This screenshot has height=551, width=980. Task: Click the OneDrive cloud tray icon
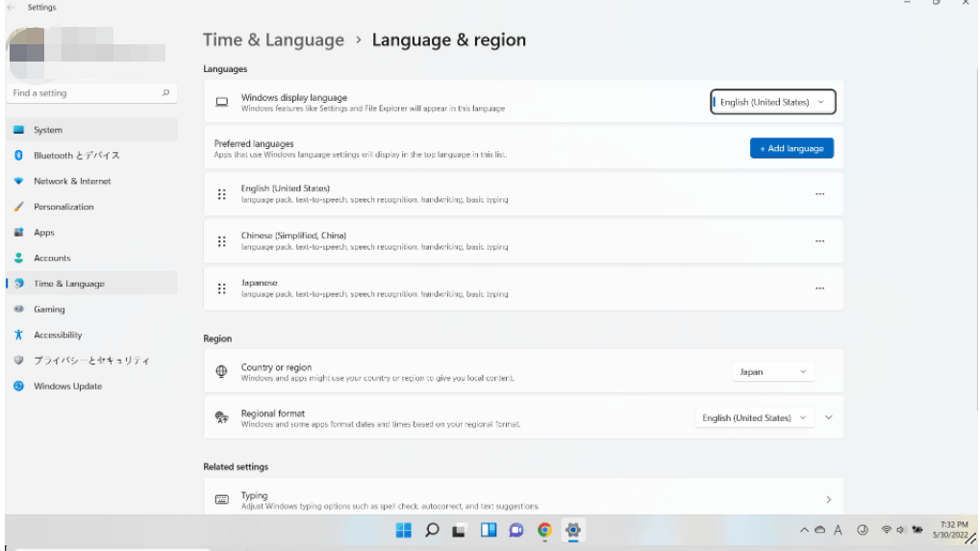point(820,530)
